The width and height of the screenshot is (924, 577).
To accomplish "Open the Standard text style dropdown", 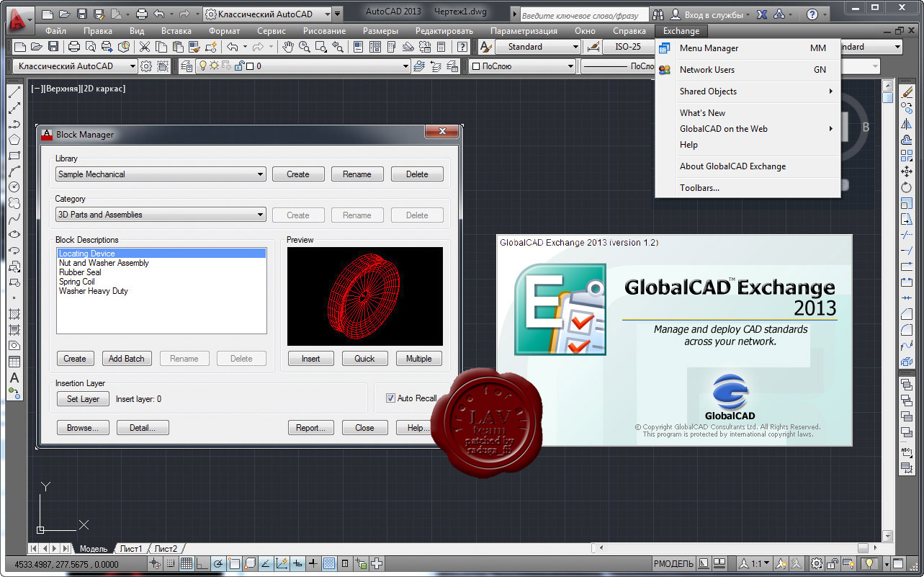I will pyautogui.click(x=537, y=47).
